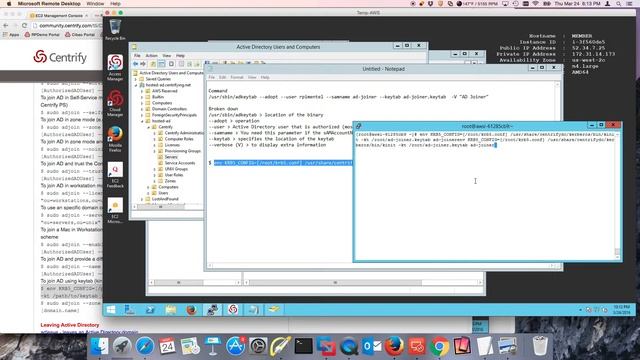Open Edit menu in Notepad

(x=222, y=77)
